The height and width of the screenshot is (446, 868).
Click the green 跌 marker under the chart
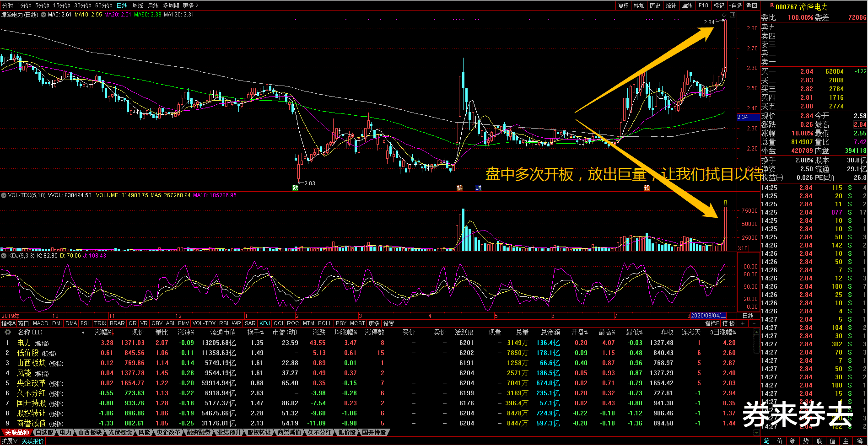(x=296, y=188)
